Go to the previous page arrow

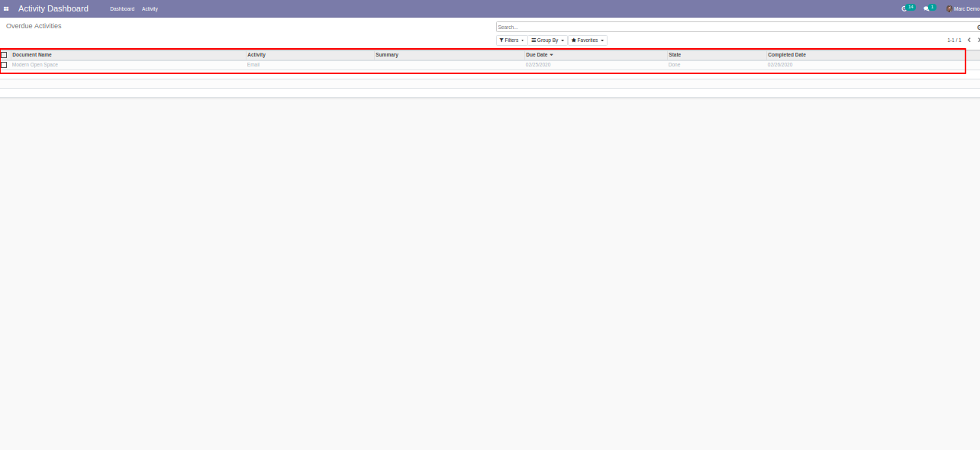969,40
